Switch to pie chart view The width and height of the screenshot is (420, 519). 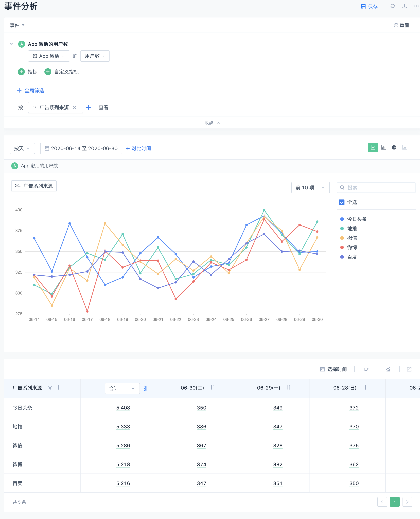tap(394, 147)
